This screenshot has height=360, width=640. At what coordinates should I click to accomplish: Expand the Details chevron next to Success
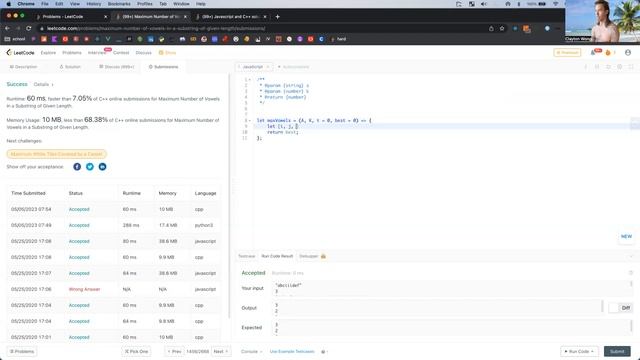[x=53, y=84]
